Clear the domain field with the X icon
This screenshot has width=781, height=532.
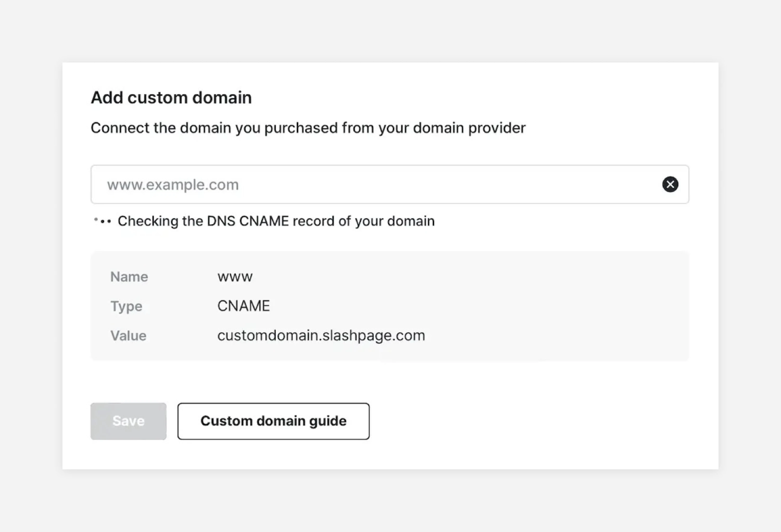click(x=670, y=184)
